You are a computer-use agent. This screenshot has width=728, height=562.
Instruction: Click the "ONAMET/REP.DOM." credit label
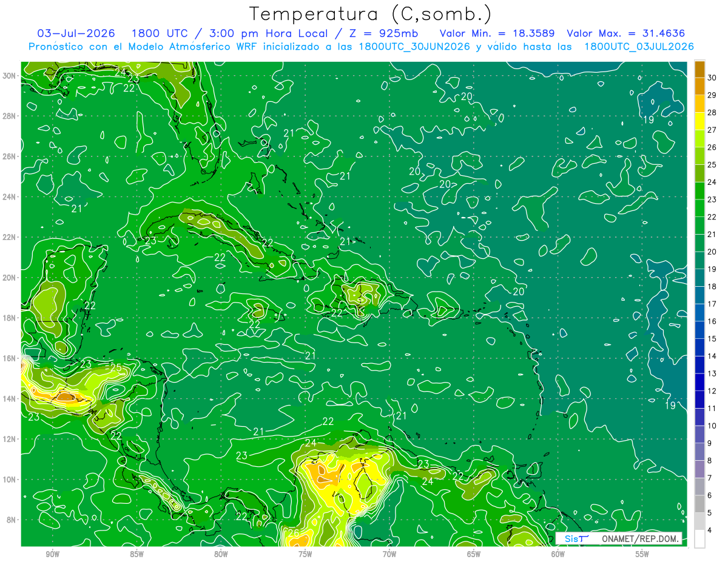(x=641, y=539)
